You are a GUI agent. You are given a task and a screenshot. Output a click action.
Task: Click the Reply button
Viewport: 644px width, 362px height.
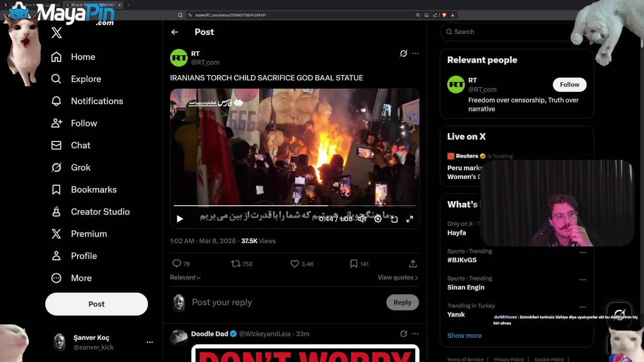coord(403,302)
